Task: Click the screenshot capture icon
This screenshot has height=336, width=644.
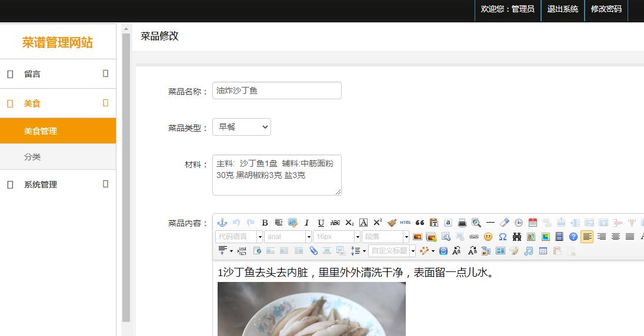Action: click(293, 223)
